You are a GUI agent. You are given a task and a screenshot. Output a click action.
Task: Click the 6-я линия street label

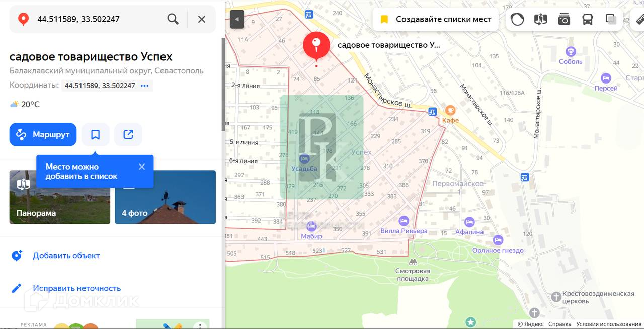click(244, 161)
